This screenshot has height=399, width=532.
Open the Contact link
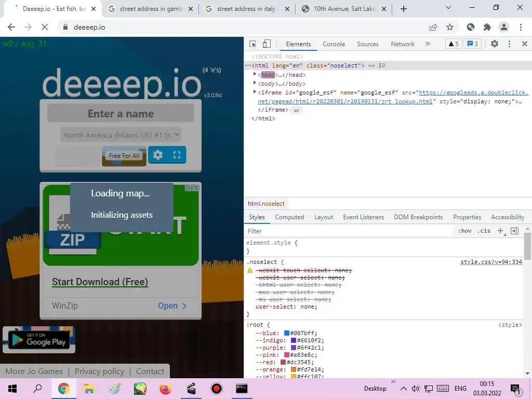pyautogui.click(x=150, y=371)
